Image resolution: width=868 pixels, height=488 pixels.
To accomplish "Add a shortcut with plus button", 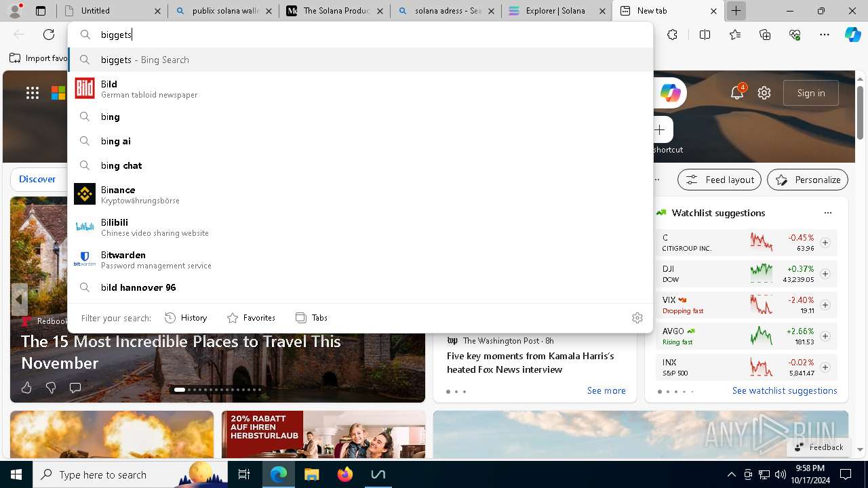I will point(660,129).
